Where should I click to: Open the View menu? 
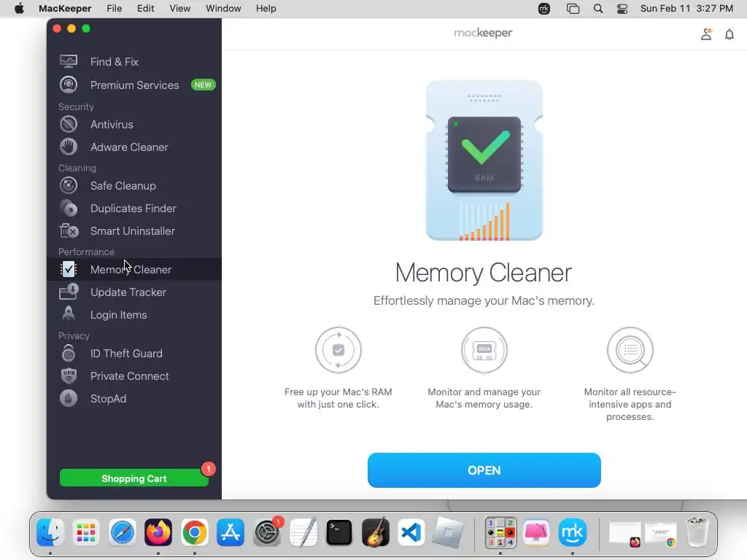180,9
